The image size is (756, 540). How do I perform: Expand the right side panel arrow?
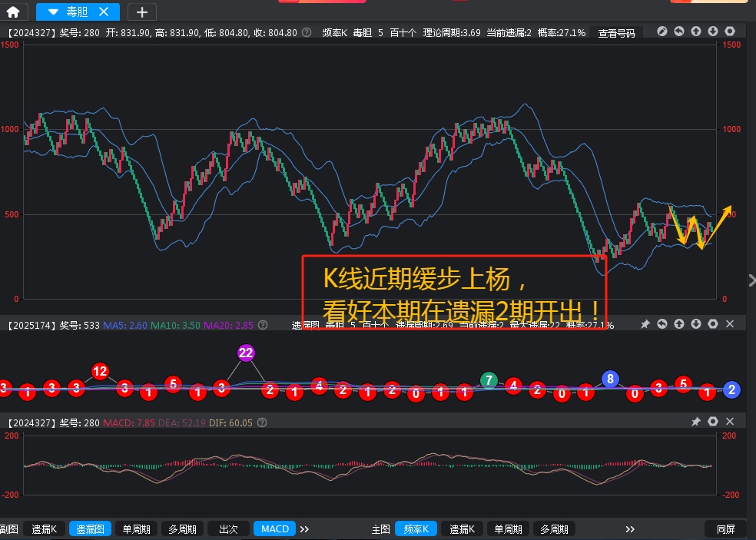click(751, 280)
